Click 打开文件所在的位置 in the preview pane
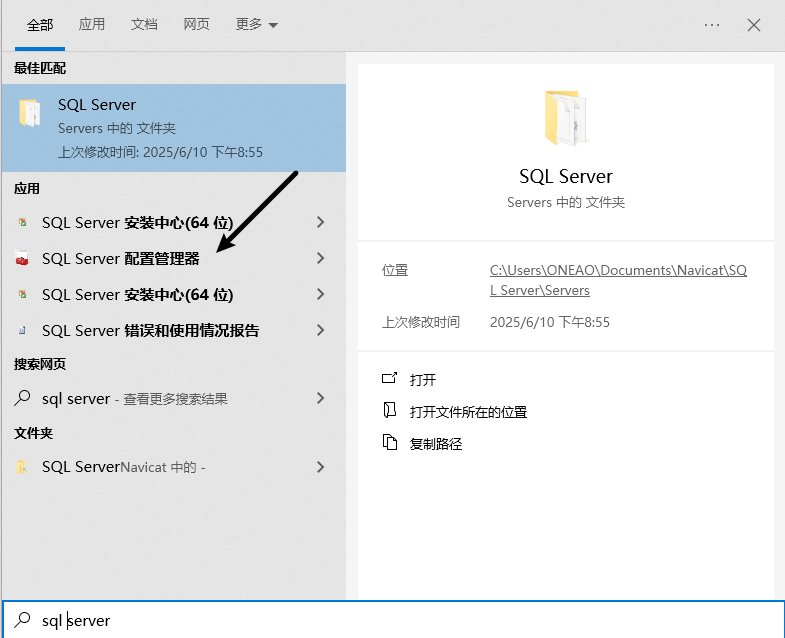The height and width of the screenshot is (638, 785). point(468,411)
